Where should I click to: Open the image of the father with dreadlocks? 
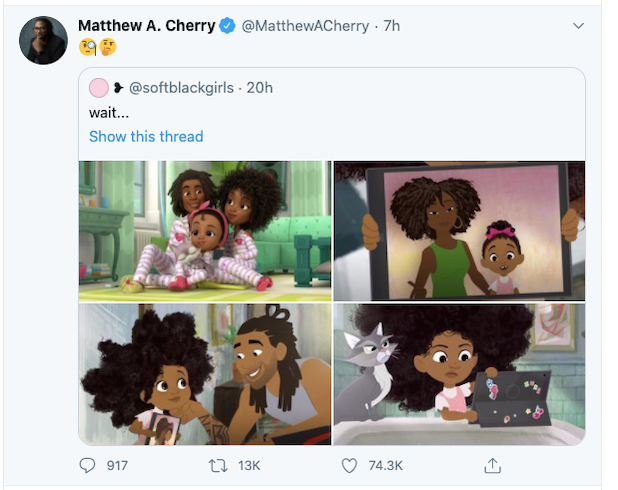click(x=205, y=374)
